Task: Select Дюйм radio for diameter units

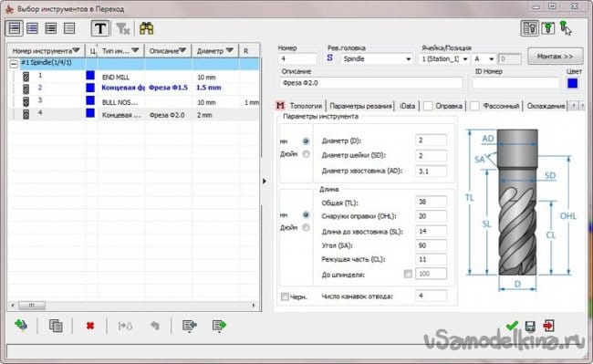Action: pyautogui.click(x=306, y=154)
